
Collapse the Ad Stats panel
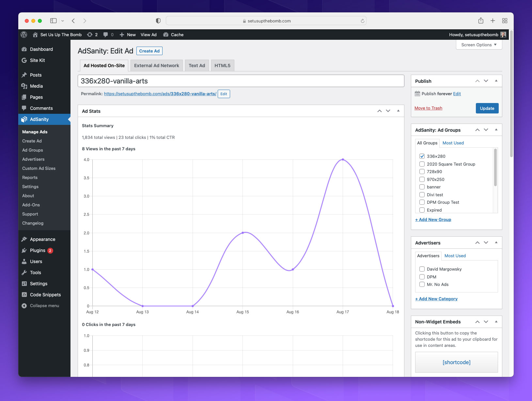pos(398,111)
